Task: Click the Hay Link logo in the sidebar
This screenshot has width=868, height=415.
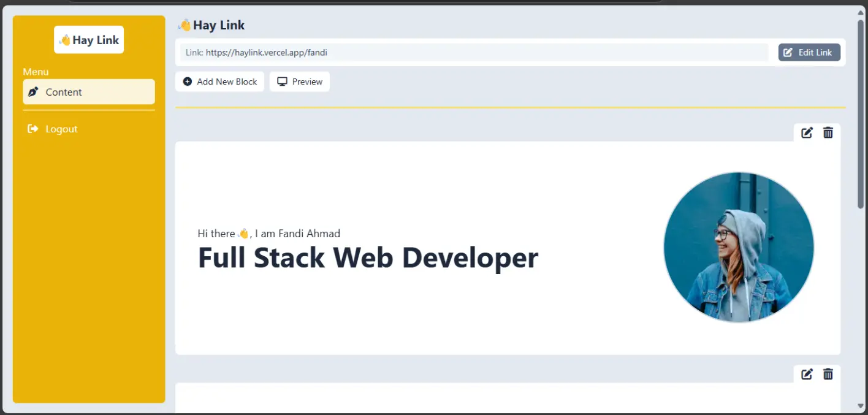Action: point(89,40)
